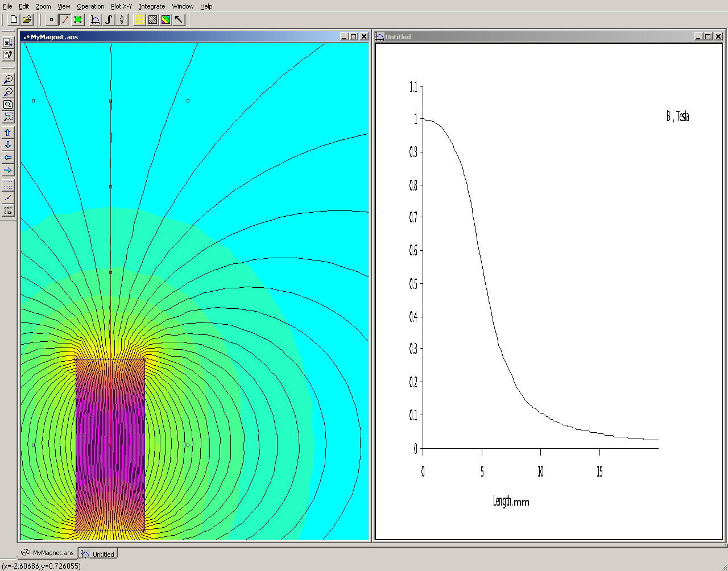Close the MyMagnet.ans window
The image size is (728, 571).
(x=364, y=36)
